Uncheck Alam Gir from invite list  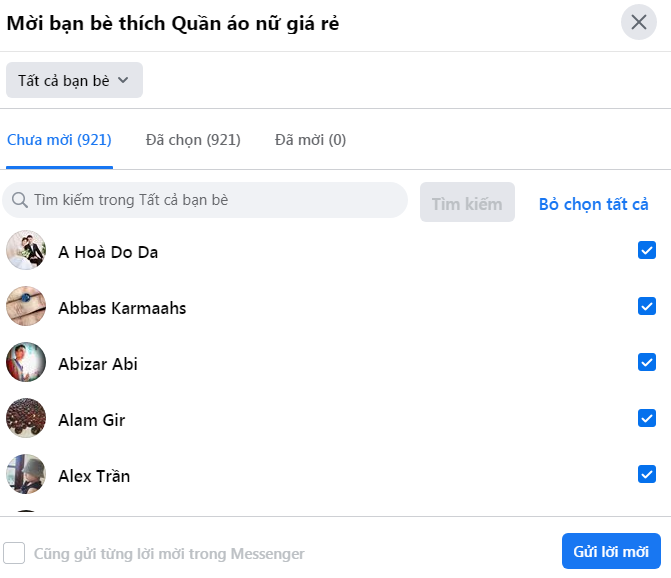click(647, 418)
